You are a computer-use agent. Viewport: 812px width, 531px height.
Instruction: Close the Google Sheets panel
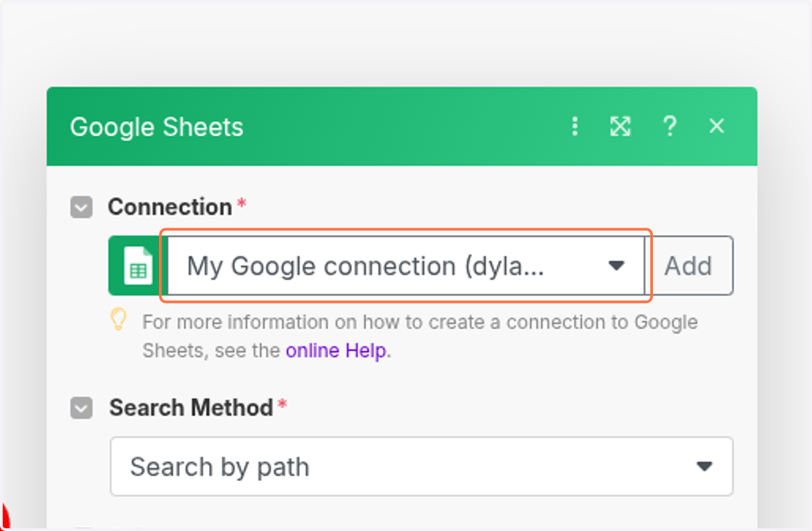pos(717,126)
